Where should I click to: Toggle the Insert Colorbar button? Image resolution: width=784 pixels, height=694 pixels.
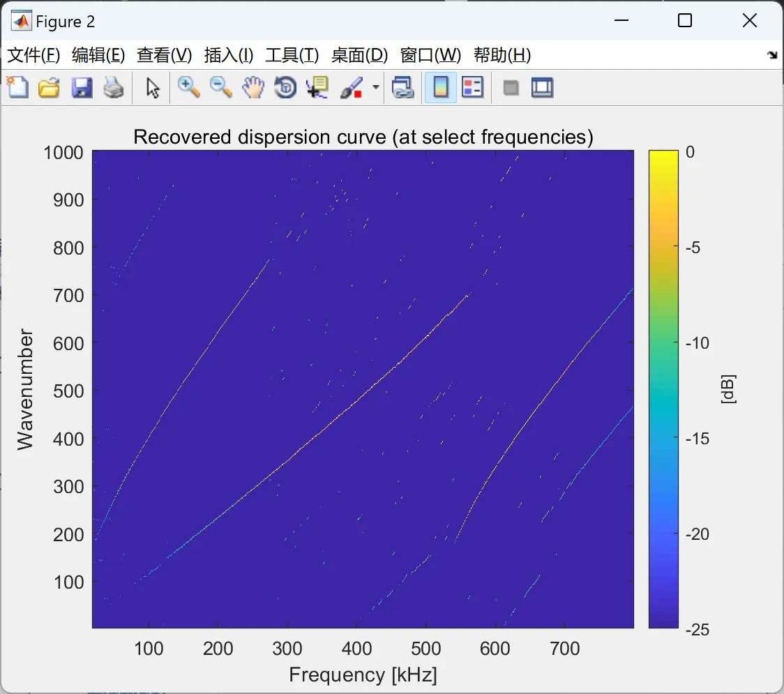(x=441, y=87)
